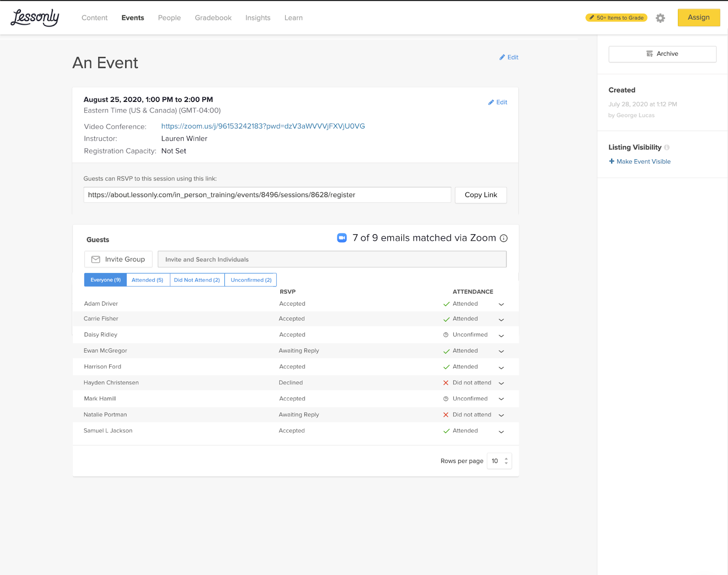Open the Content menu
Viewport: 728px width, 575px height.
95,18
